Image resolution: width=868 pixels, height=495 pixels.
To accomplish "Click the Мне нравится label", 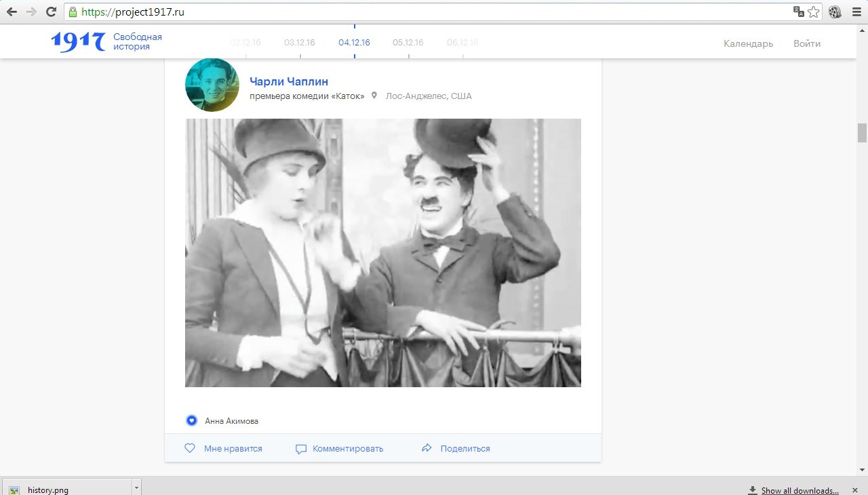I will click(x=233, y=449).
